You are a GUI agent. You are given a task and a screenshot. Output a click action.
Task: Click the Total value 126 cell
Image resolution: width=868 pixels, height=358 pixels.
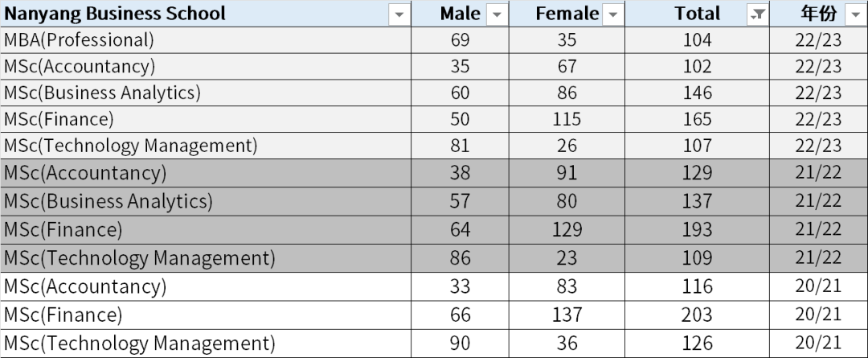click(x=697, y=344)
